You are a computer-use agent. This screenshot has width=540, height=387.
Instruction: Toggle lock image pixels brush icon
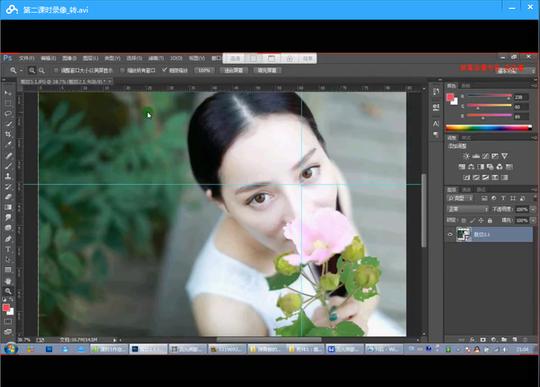click(472, 220)
